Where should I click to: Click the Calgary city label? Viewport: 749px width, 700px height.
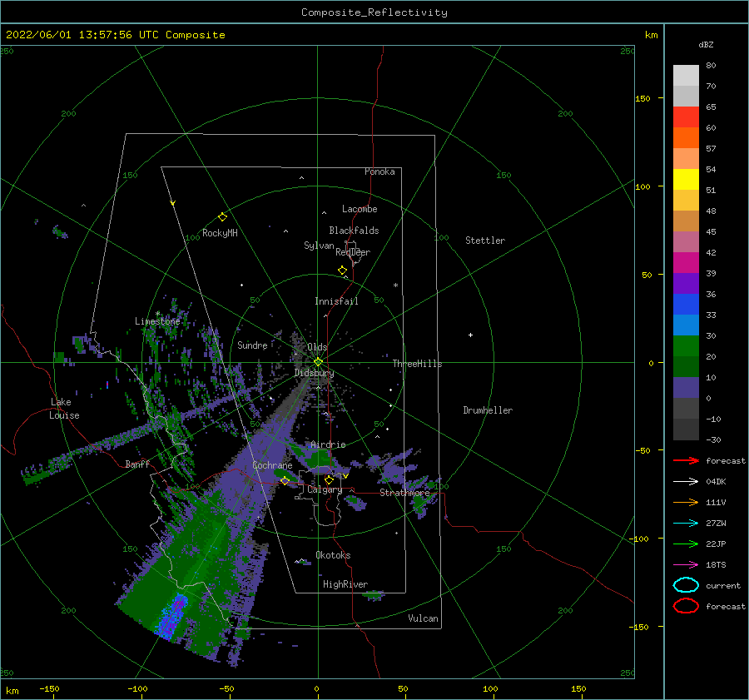(x=325, y=489)
